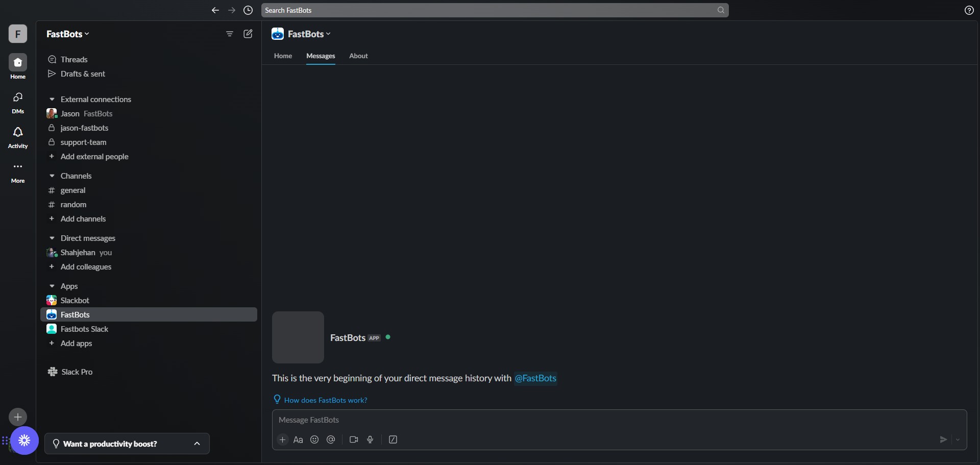Click the FastBots profile avatar thumbnail
The height and width of the screenshot is (465, 980).
pyautogui.click(x=298, y=337)
